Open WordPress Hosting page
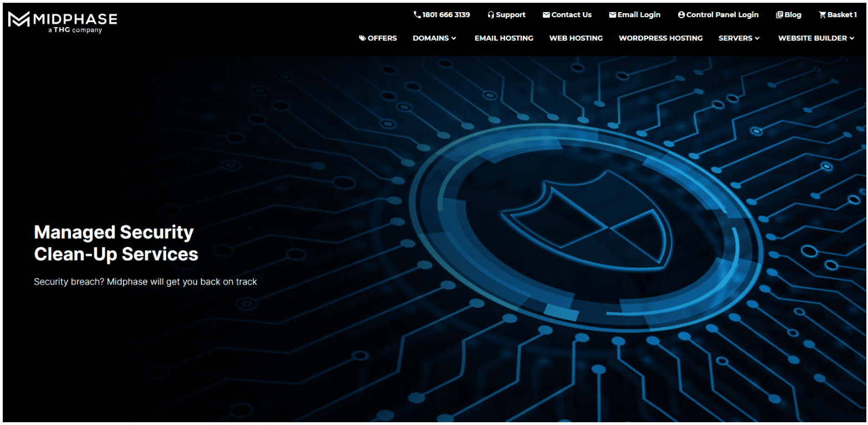This screenshot has height=425, width=868. pyautogui.click(x=661, y=38)
